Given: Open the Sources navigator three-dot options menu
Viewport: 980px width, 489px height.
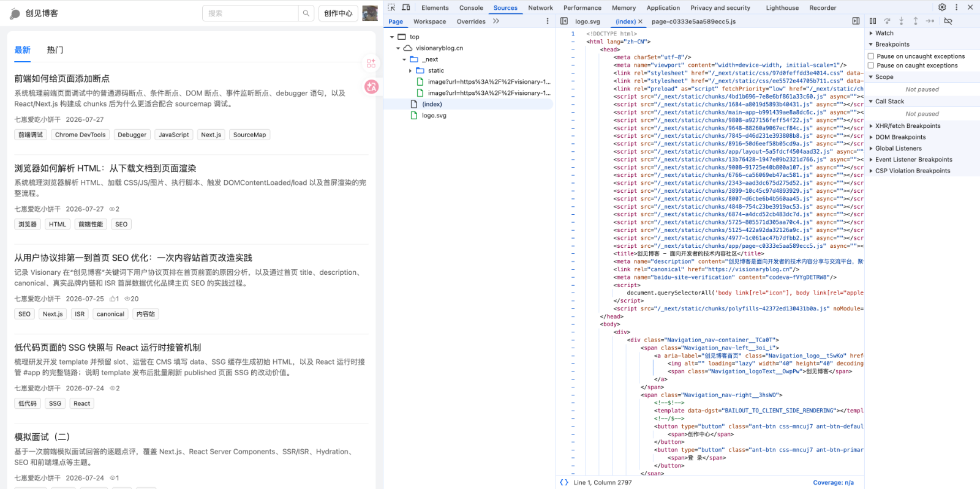Looking at the screenshot, I should [x=548, y=21].
